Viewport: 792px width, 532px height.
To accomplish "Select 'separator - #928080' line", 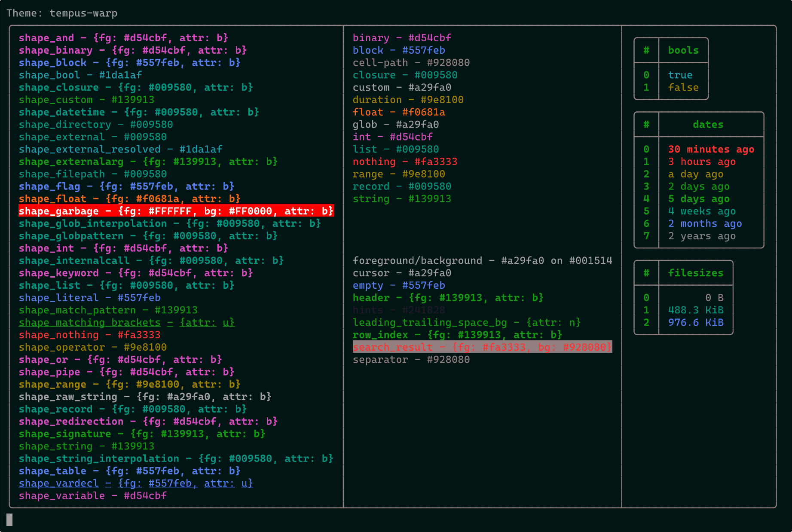I will coord(411,360).
